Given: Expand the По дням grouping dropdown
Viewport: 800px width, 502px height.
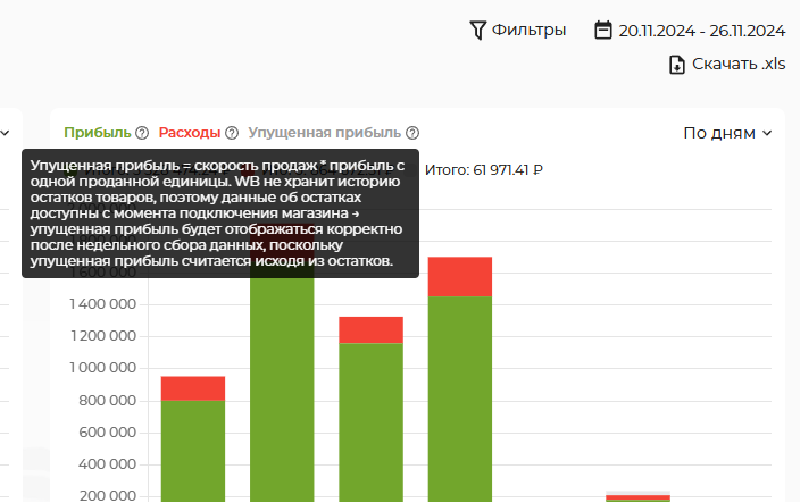Looking at the screenshot, I should pyautogui.click(x=728, y=133).
